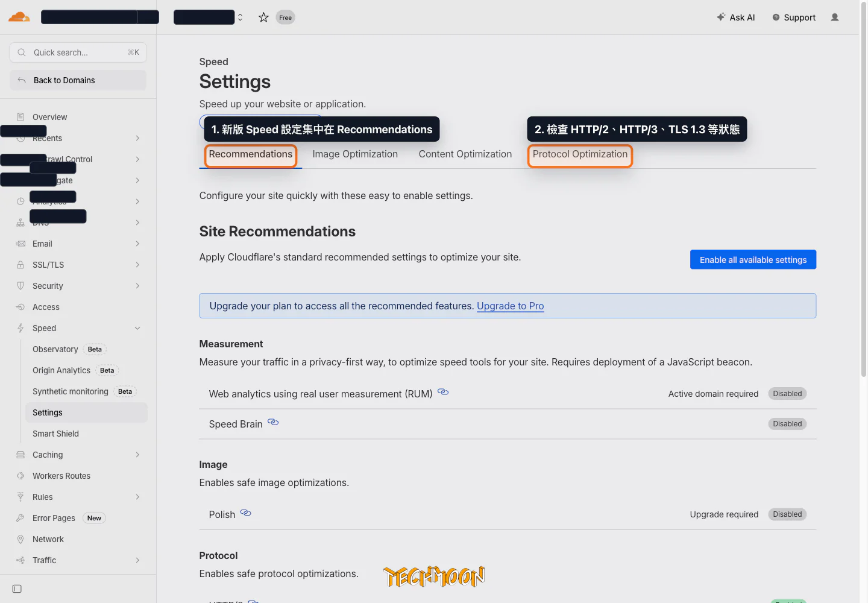Expand the Email section chevron
This screenshot has height=603, width=868.
click(137, 244)
